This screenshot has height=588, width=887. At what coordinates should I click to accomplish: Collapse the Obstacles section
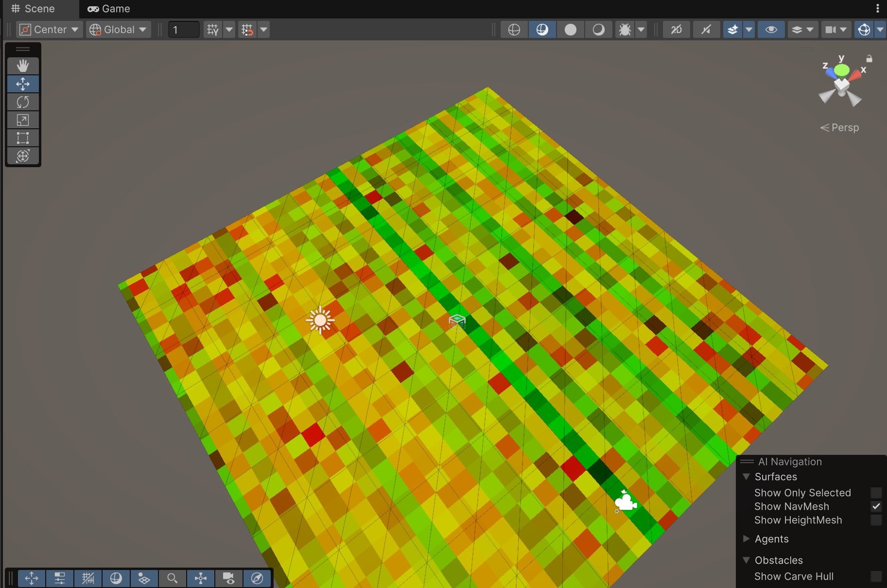tap(746, 560)
